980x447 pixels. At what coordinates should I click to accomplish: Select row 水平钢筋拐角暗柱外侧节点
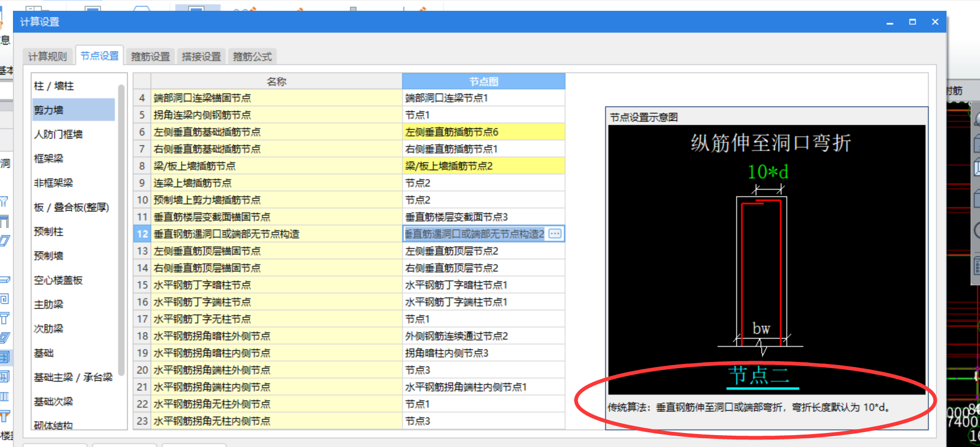[x=276, y=336]
